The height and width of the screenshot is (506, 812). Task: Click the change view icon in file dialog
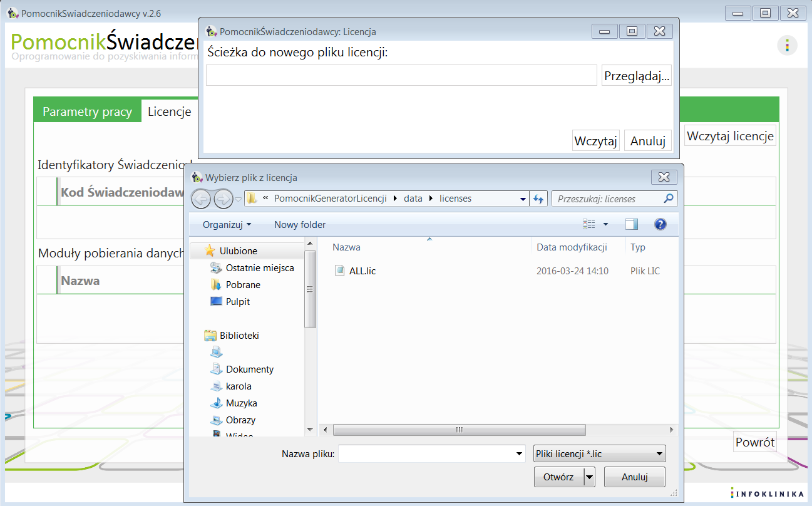[x=589, y=224]
